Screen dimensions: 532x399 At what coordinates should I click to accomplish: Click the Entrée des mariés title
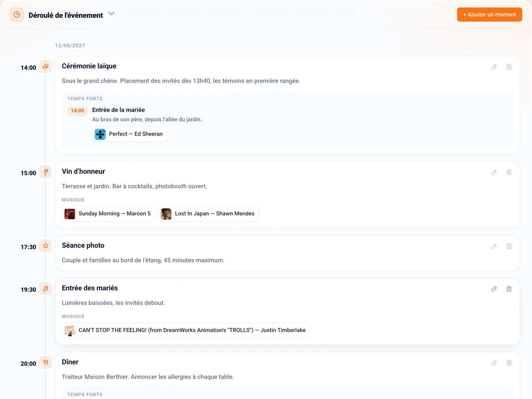tap(90, 288)
